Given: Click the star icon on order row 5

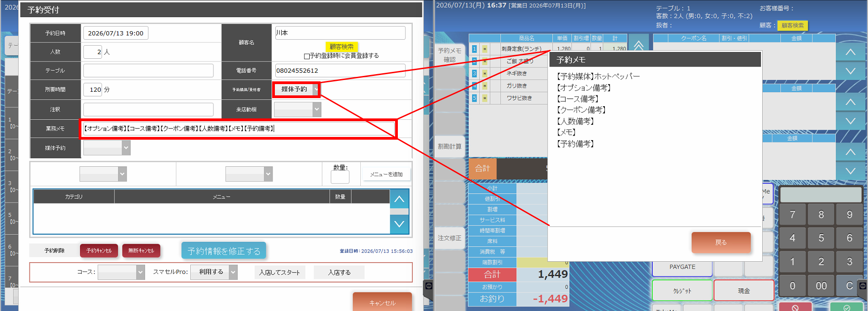Looking at the screenshot, I should pos(485,98).
